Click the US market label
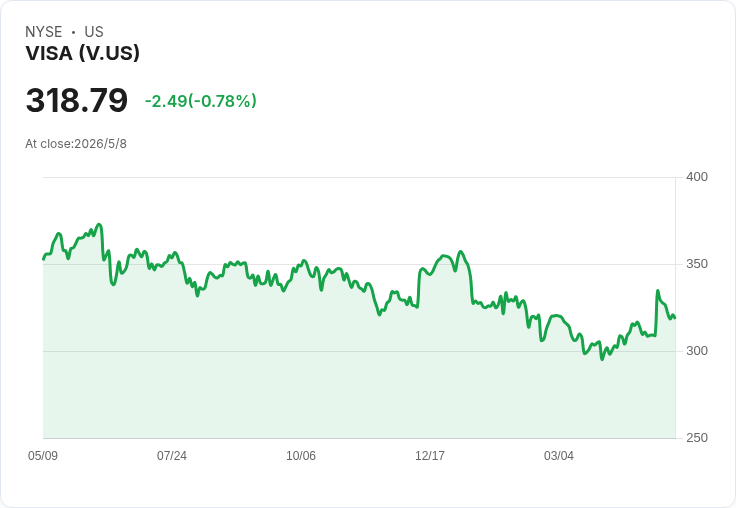The height and width of the screenshot is (508, 736). coord(94,32)
